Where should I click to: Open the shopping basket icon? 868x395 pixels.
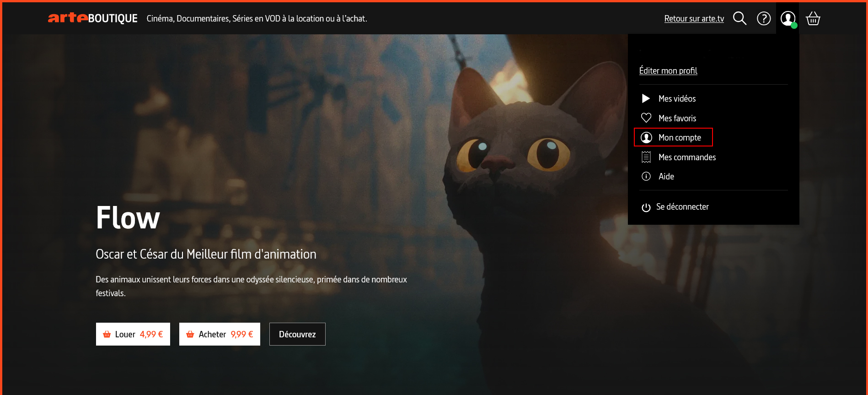tap(813, 18)
